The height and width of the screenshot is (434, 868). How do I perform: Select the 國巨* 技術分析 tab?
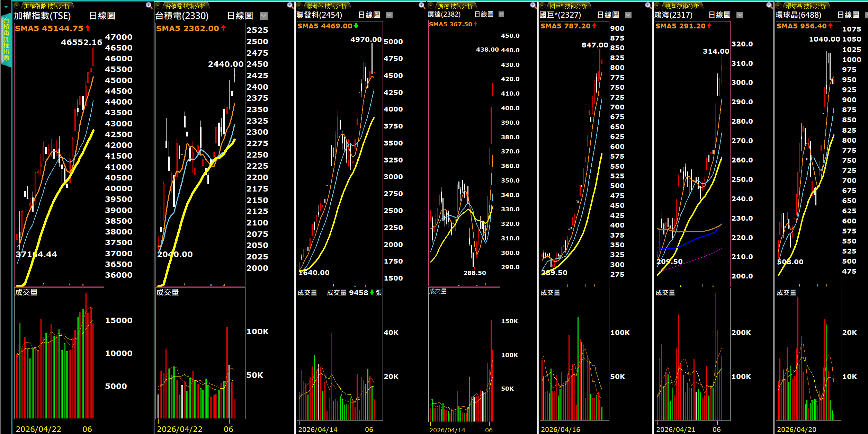click(x=568, y=6)
